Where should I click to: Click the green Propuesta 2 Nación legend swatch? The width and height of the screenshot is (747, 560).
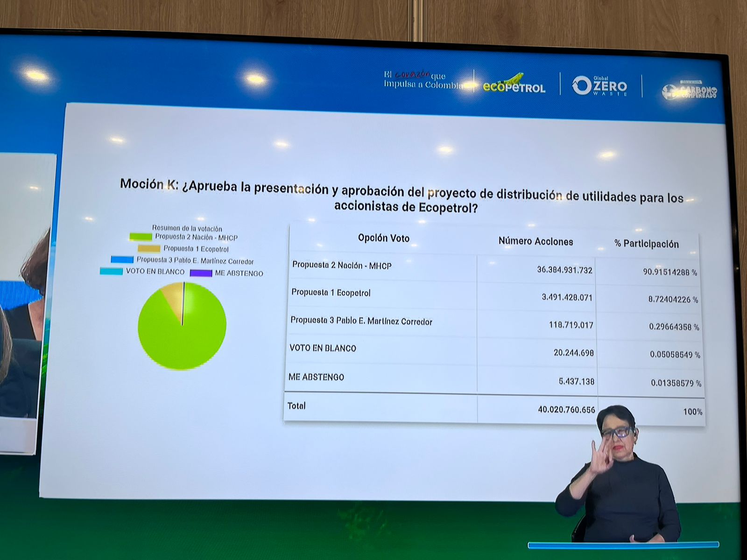141,237
